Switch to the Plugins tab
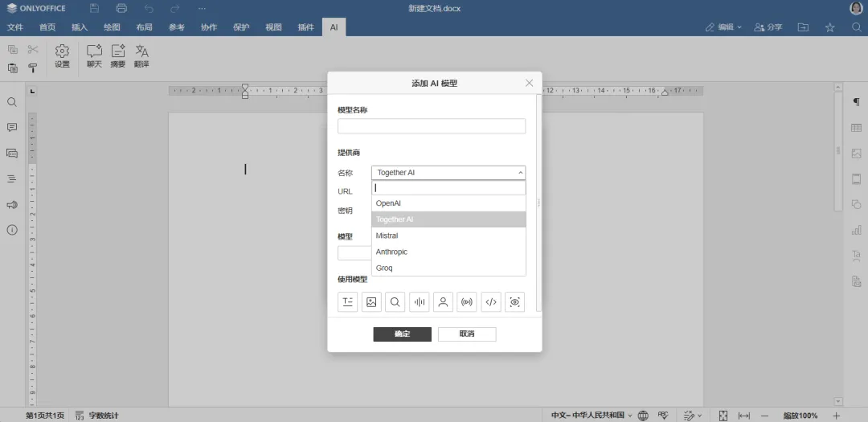 tap(305, 27)
